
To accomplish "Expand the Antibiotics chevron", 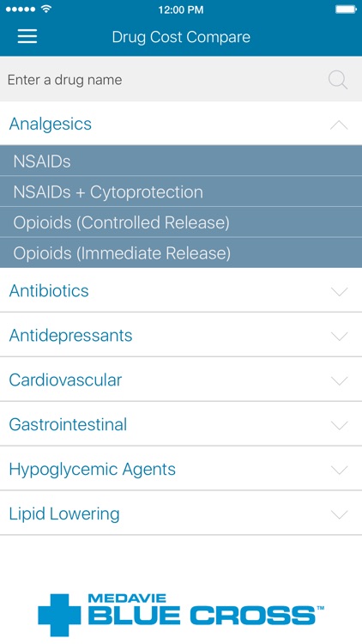I will [339, 292].
